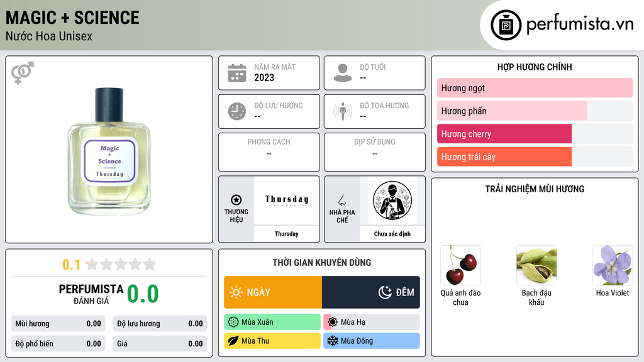This screenshot has height=362, width=644.
Task: Click the star badge icon above Thương hiệu
Action: [236, 200]
